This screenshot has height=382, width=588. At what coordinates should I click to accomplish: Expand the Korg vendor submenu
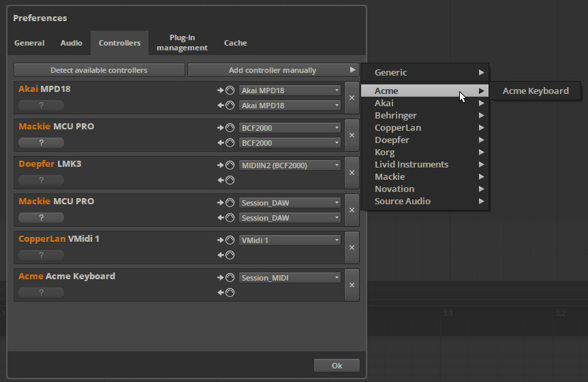(x=425, y=153)
